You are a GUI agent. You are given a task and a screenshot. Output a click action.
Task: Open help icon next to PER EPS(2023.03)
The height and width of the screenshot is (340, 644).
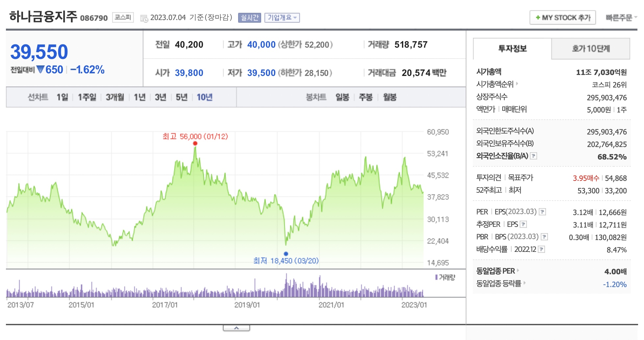point(543,212)
